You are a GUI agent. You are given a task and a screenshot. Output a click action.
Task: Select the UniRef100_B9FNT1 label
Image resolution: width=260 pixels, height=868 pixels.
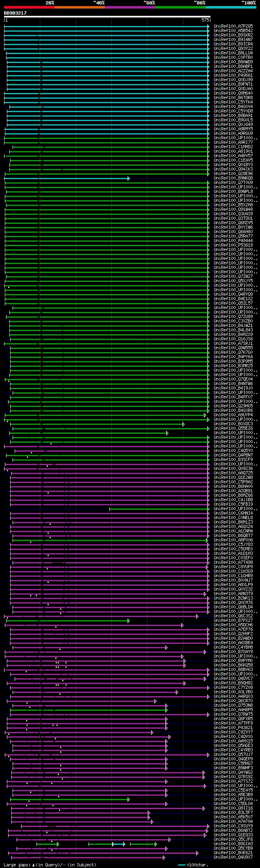[x=233, y=84]
